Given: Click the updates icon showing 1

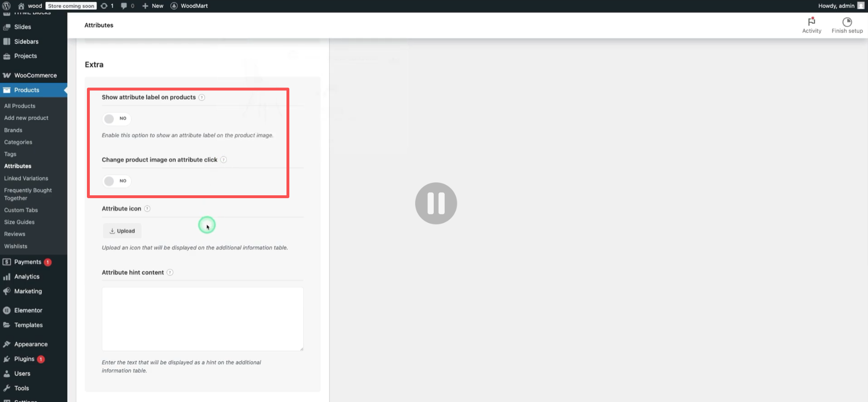Looking at the screenshot, I should pos(104,6).
